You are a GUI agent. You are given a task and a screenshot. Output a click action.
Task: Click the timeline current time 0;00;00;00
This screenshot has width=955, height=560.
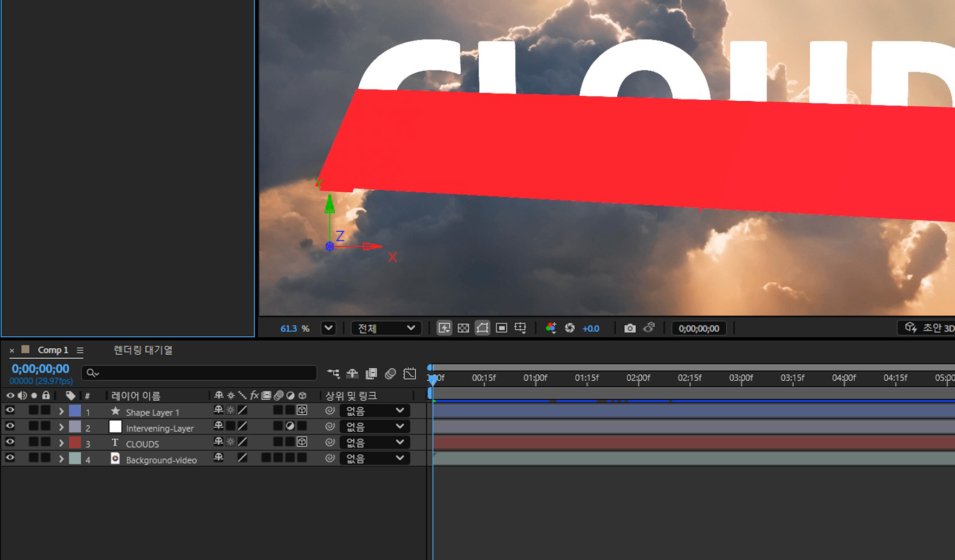tap(41, 369)
